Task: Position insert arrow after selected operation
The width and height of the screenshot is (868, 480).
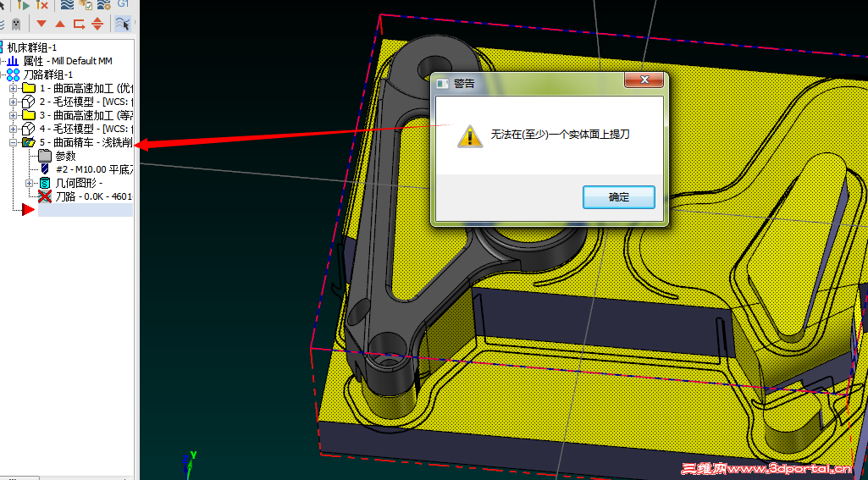Action: pos(79,24)
